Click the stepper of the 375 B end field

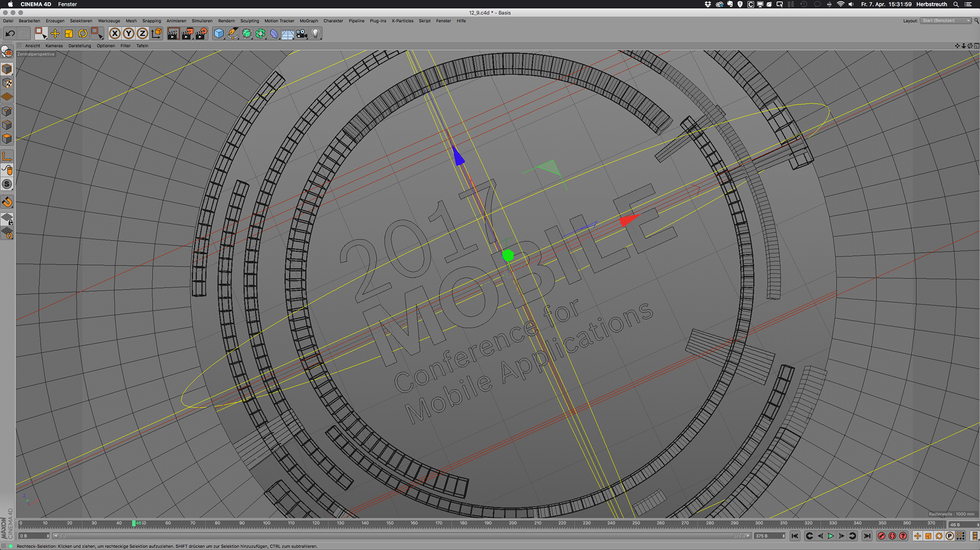point(783,536)
